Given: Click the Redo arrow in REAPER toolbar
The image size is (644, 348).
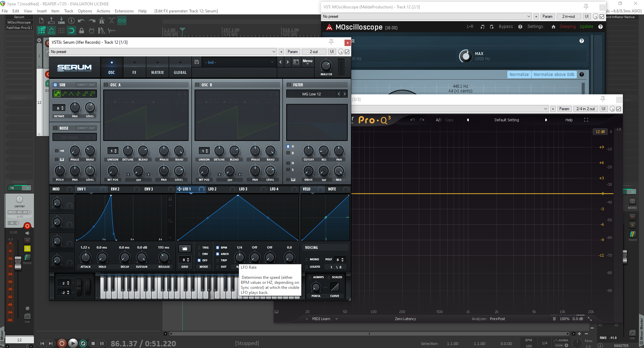Looking at the screenshot, I should click(92, 21).
